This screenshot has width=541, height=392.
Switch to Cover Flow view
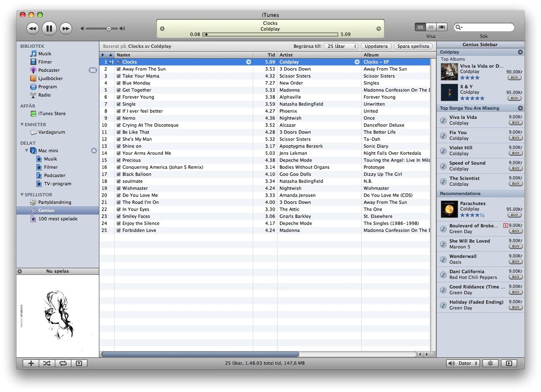(x=442, y=27)
